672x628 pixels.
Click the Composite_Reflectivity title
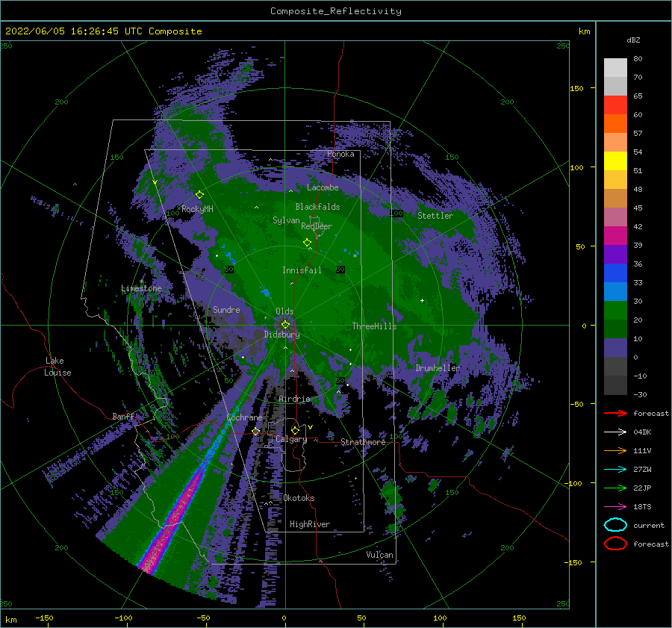(336, 11)
